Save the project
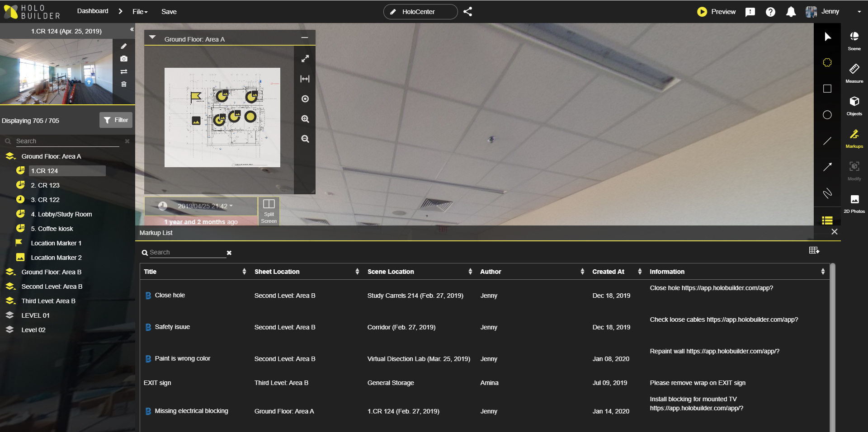 [x=169, y=12]
